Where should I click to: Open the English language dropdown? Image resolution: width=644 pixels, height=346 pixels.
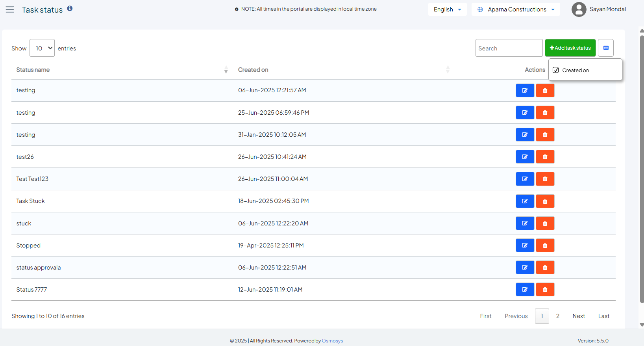click(447, 9)
